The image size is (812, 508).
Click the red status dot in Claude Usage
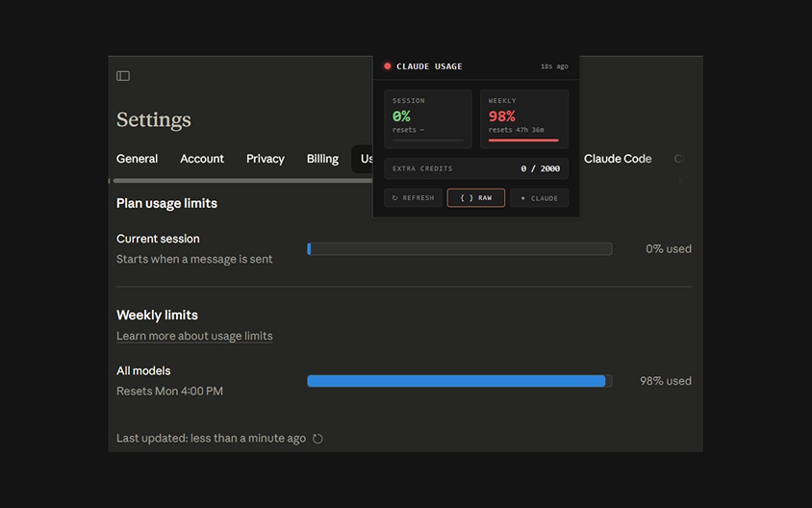(x=388, y=66)
